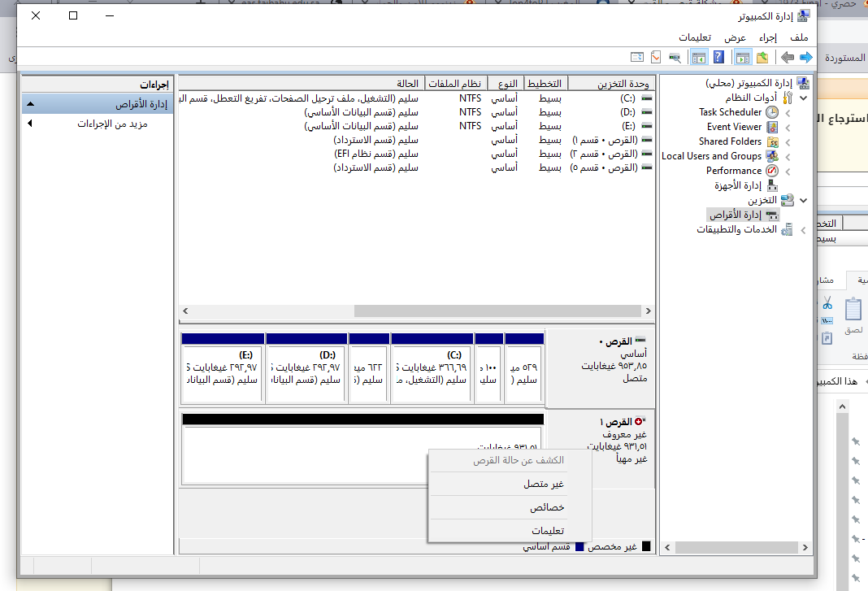Click the gray back arrow toolbar icon
The image size is (868, 591).
click(x=787, y=57)
